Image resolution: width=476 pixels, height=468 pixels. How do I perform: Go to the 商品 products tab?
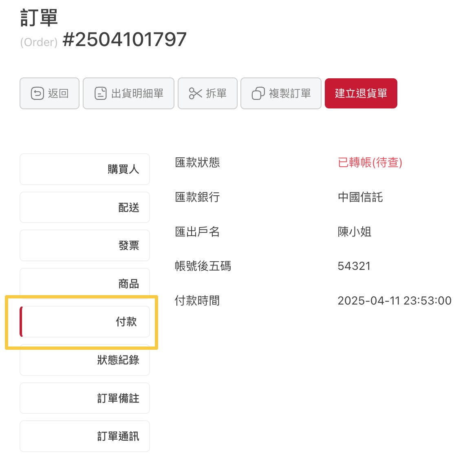[x=85, y=283]
